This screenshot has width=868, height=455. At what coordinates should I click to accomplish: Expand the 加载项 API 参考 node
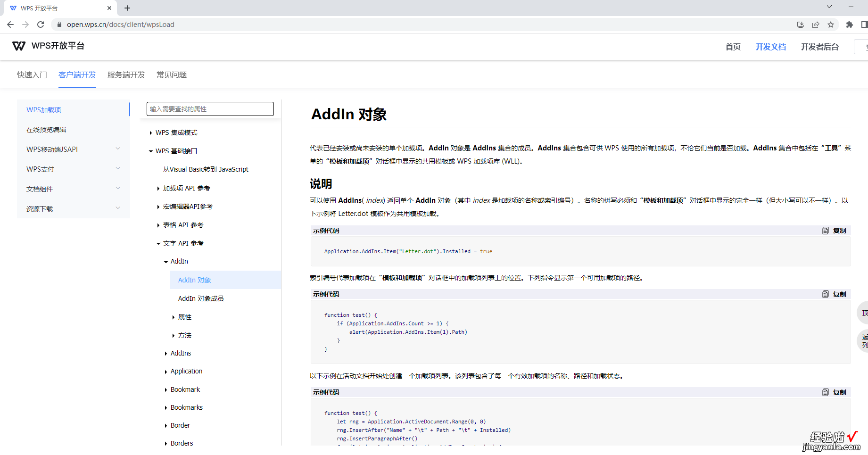pos(158,189)
